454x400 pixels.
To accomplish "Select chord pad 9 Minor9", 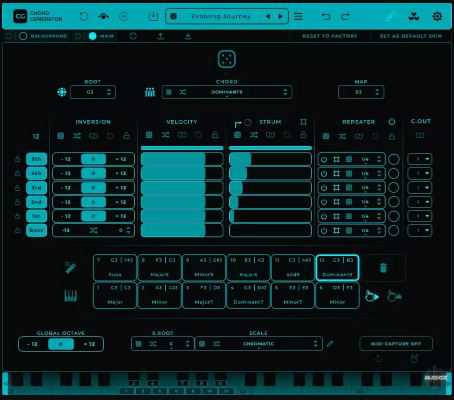I will (204, 268).
